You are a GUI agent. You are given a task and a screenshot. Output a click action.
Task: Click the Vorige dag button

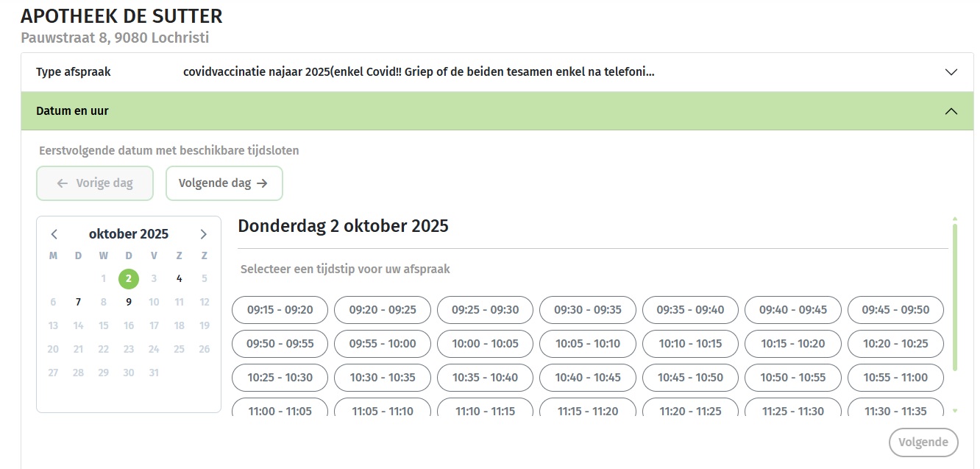point(94,183)
